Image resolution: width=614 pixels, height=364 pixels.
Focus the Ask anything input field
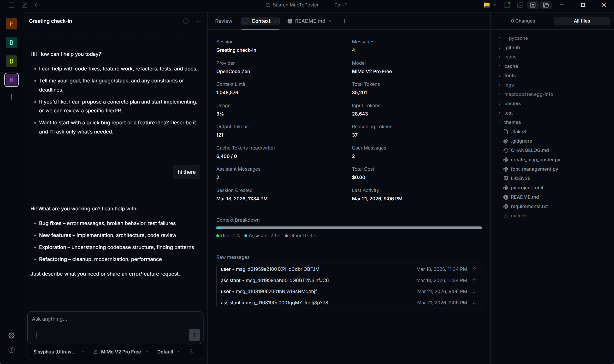tap(115, 319)
